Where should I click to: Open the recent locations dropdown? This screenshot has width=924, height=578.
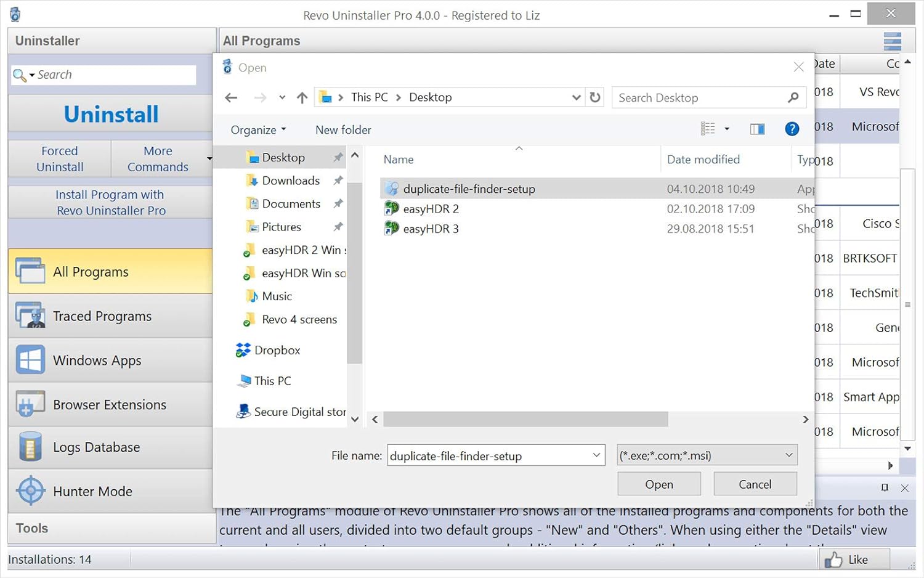pyautogui.click(x=282, y=97)
